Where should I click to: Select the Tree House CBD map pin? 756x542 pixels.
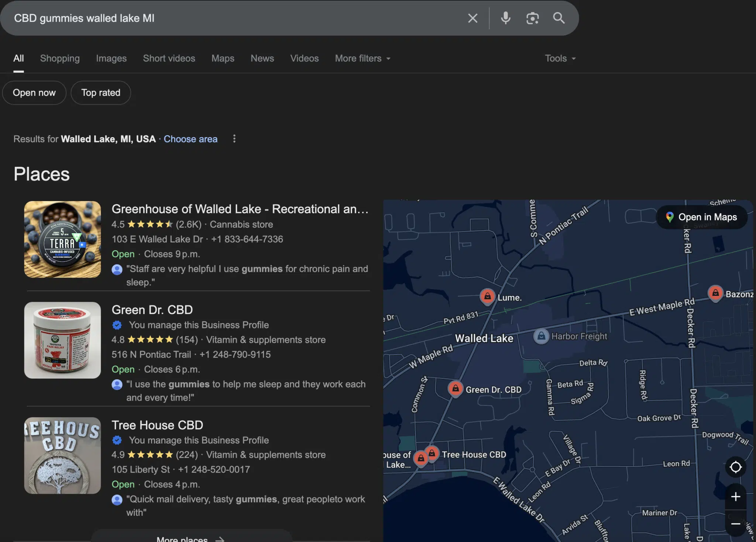click(x=432, y=453)
